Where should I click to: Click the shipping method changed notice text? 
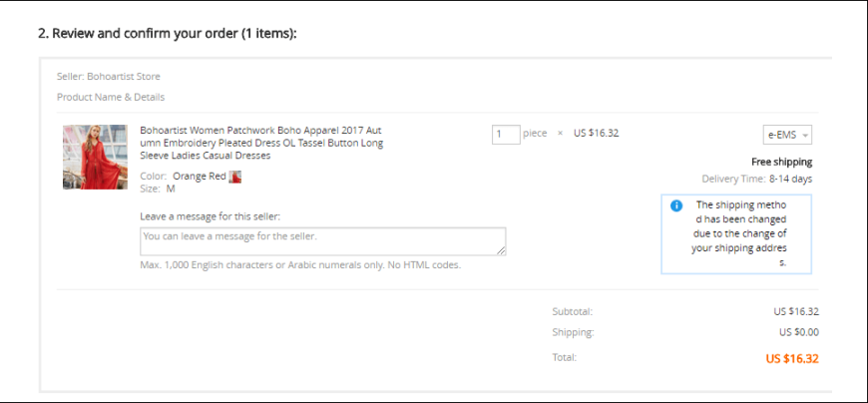click(x=739, y=233)
